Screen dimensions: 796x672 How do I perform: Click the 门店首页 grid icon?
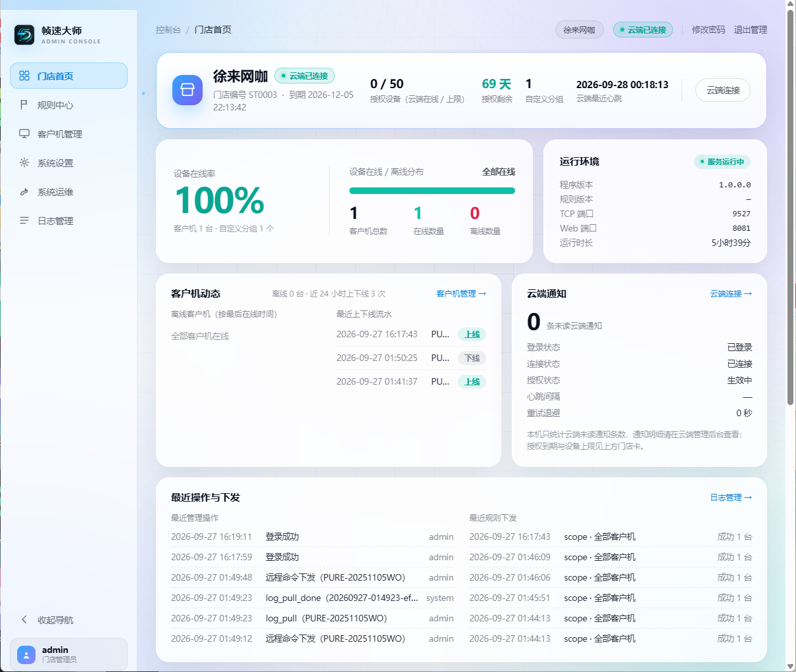pyautogui.click(x=24, y=76)
